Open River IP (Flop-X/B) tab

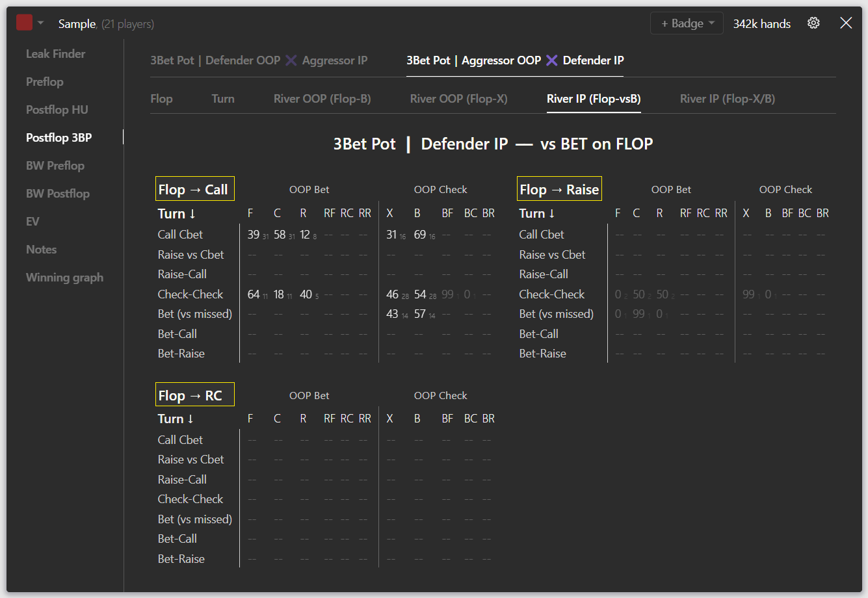point(728,99)
